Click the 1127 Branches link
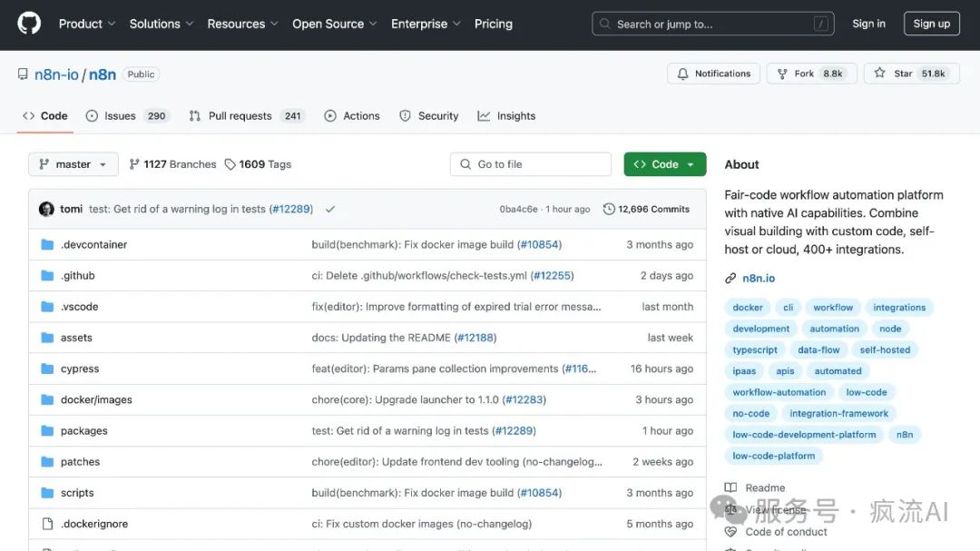 (172, 164)
